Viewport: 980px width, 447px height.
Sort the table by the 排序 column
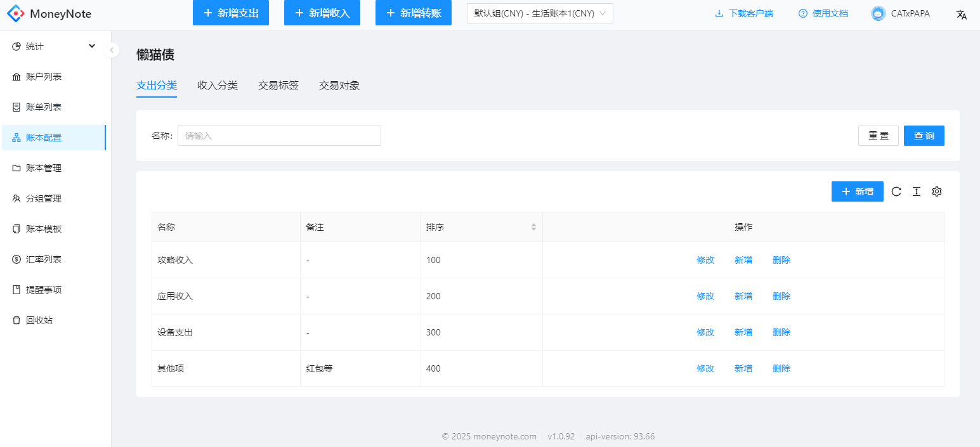point(533,227)
